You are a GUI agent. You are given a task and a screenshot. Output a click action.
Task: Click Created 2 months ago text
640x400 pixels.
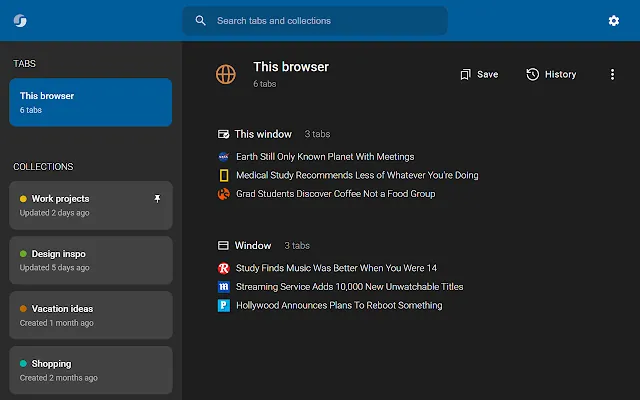click(x=58, y=378)
